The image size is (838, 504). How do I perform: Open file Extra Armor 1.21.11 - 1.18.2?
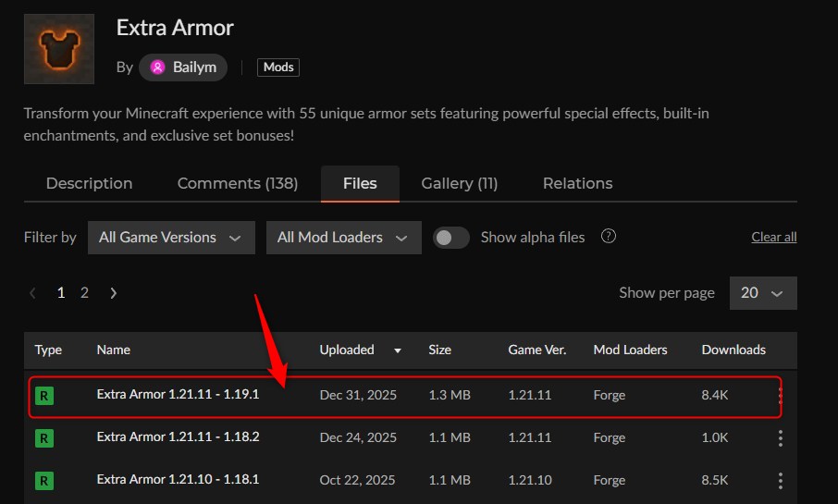[178, 436]
